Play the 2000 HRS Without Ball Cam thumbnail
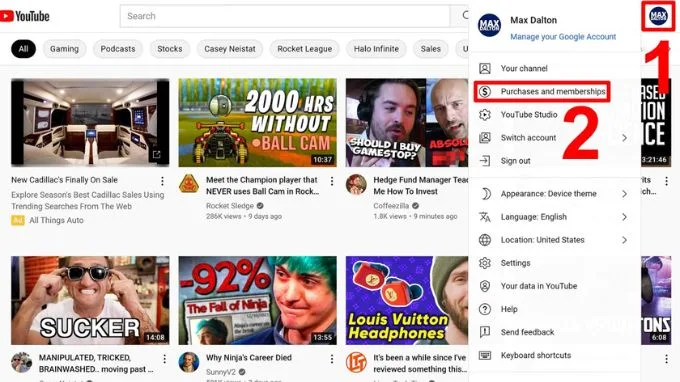 click(258, 123)
